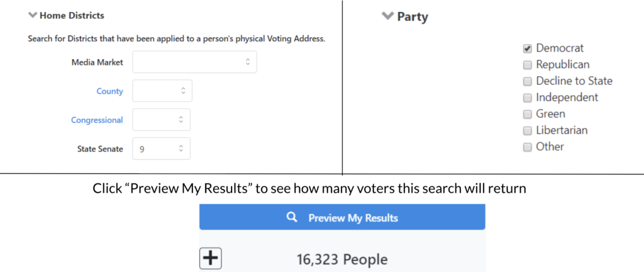Click the 16,323 People result count
The height and width of the screenshot is (272, 644).
[342, 259]
